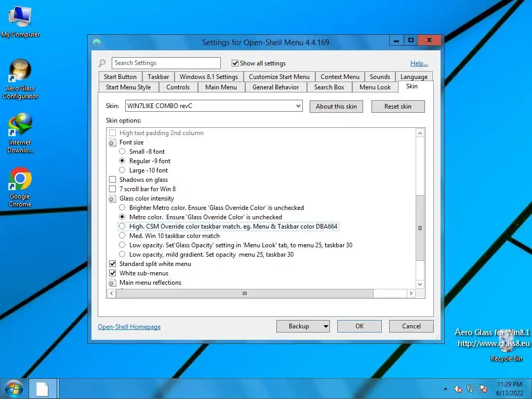Launch Aero Glass Configurator shortcut
The height and width of the screenshot is (399, 532).
point(20,79)
